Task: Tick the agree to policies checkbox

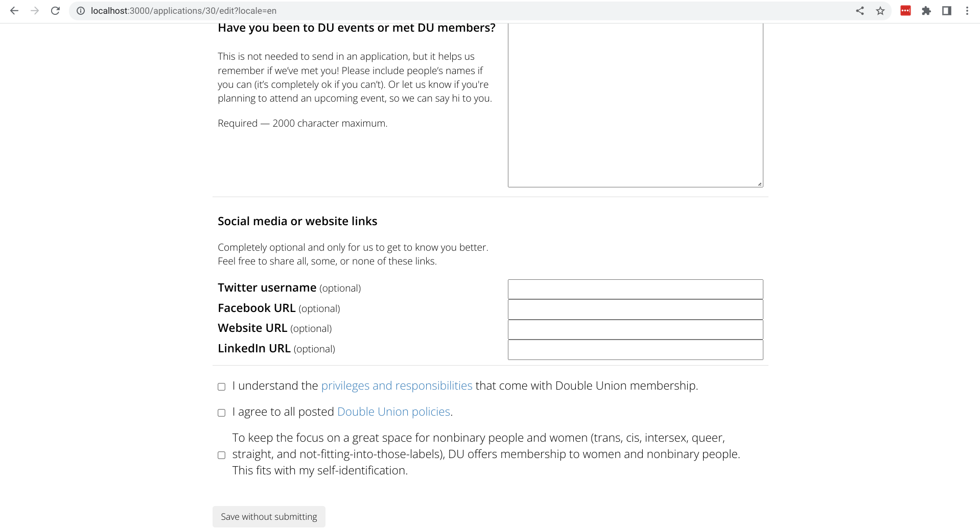Action: point(222,413)
